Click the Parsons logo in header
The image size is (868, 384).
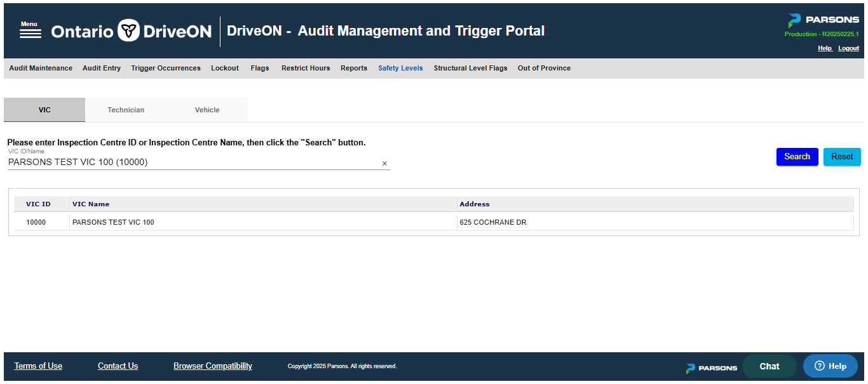(823, 20)
